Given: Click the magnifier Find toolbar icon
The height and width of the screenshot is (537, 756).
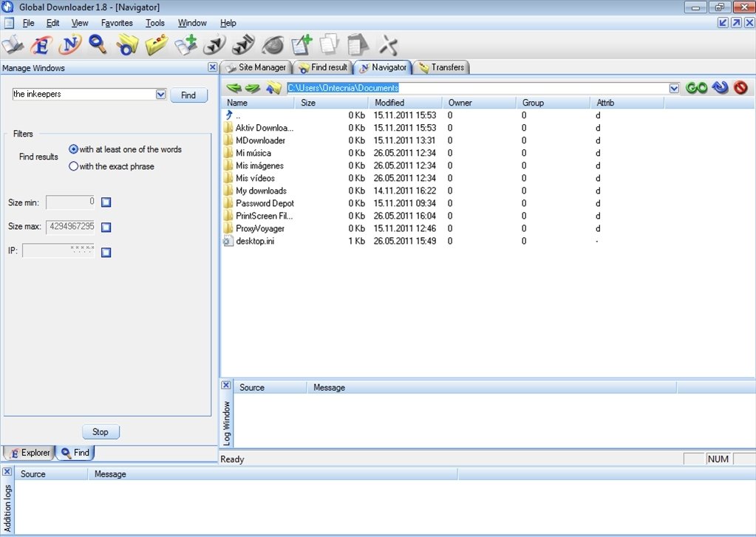Looking at the screenshot, I should [98, 45].
